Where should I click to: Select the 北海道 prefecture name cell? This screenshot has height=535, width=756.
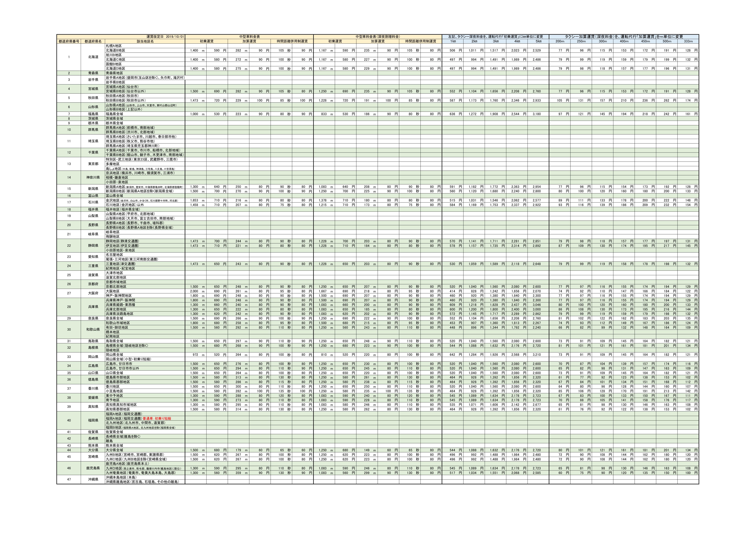93,57
